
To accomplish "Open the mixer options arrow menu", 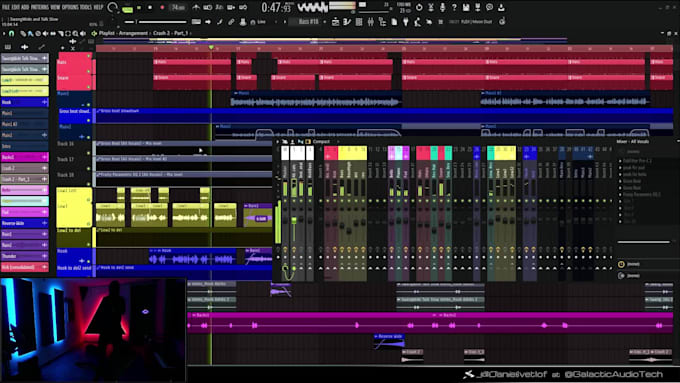I will 278,142.
